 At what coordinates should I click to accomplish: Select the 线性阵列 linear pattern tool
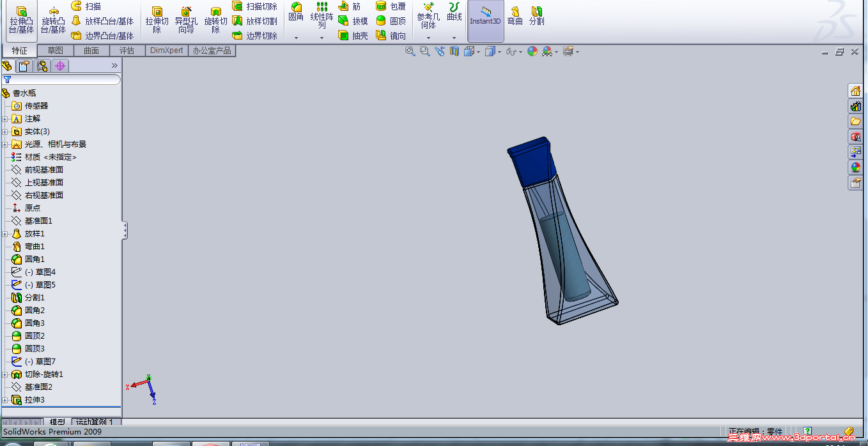tap(322, 15)
